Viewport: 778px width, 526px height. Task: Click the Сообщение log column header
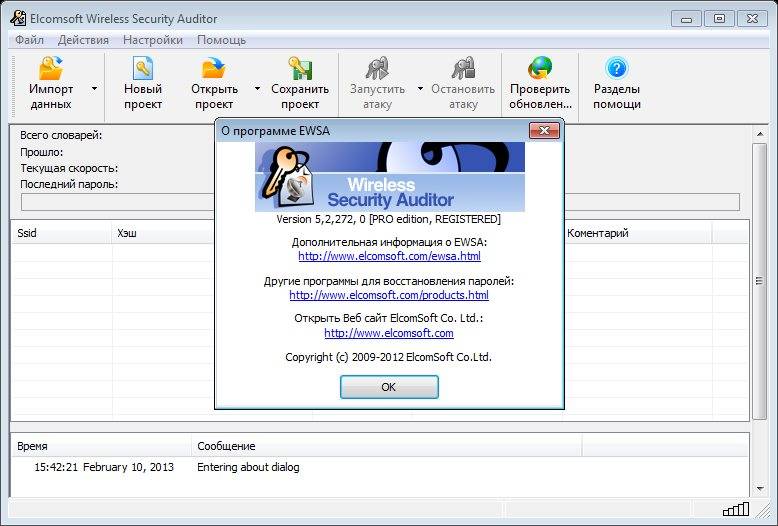pos(387,446)
